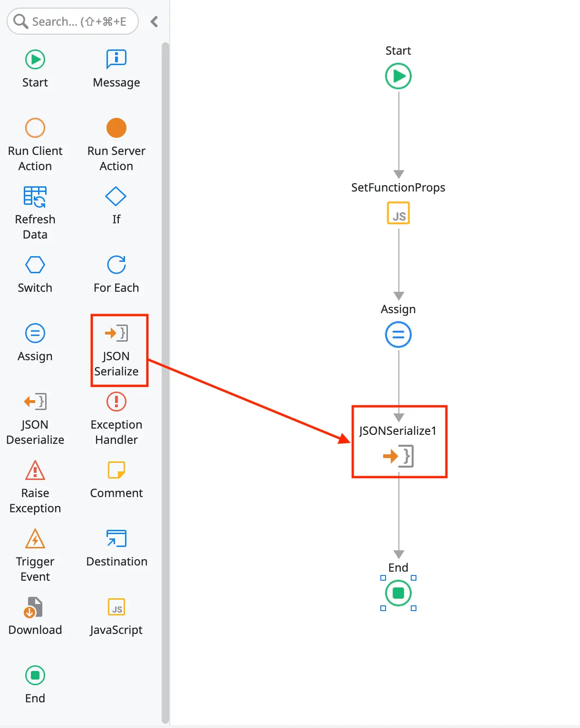
Task: Select the JSONSerialize1 node in the flow
Action: point(398,441)
